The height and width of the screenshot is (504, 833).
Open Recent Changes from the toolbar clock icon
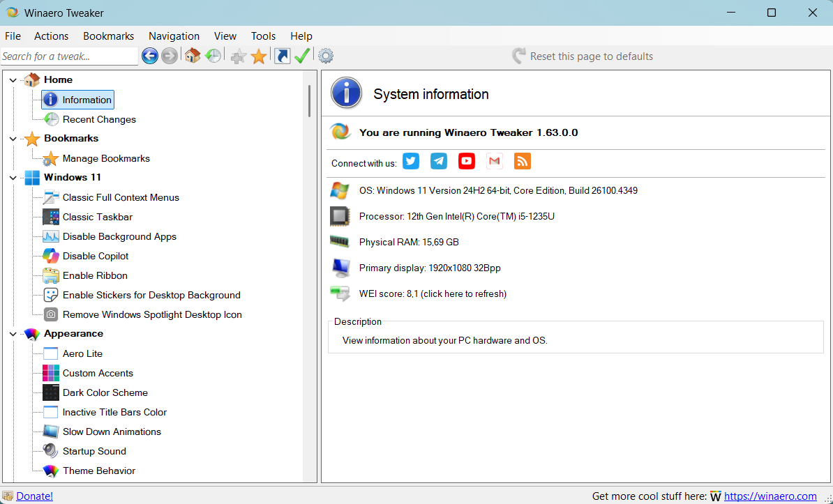[213, 56]
